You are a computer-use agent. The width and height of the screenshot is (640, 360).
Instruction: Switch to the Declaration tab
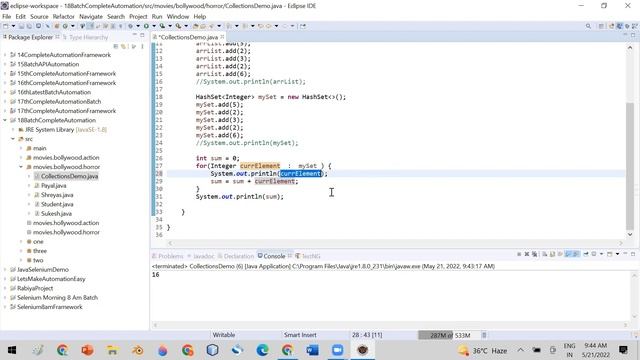click(236, 256)
